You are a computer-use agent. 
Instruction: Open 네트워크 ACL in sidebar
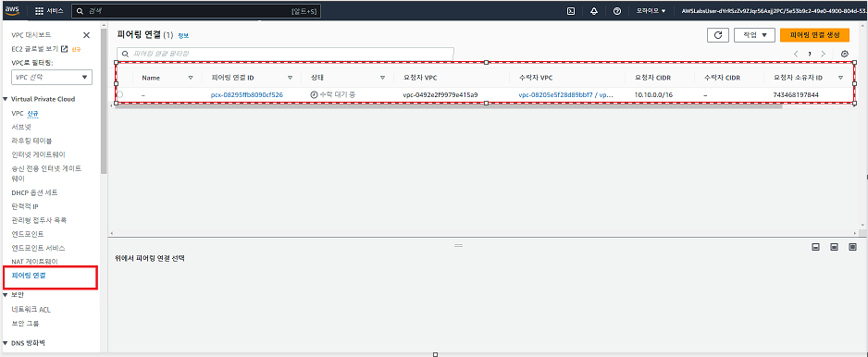click(31, 310)
